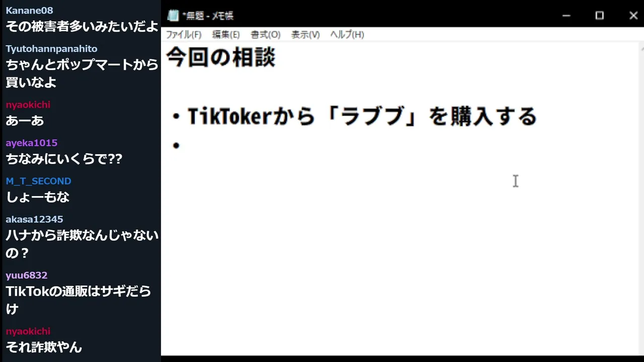Click chat username ayeka1015
The height and width of the screenshot is (362, 644).
click(31, 143)
